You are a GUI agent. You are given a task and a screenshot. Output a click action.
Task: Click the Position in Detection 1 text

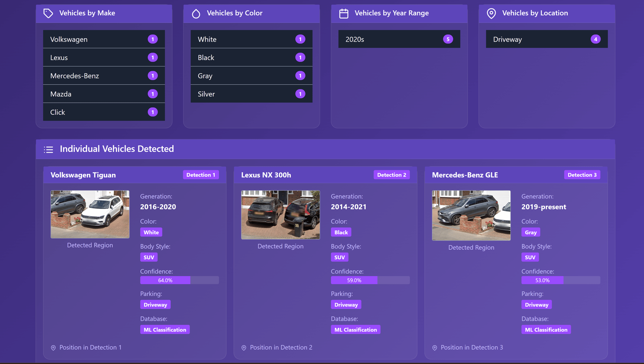tap(90, 348)
